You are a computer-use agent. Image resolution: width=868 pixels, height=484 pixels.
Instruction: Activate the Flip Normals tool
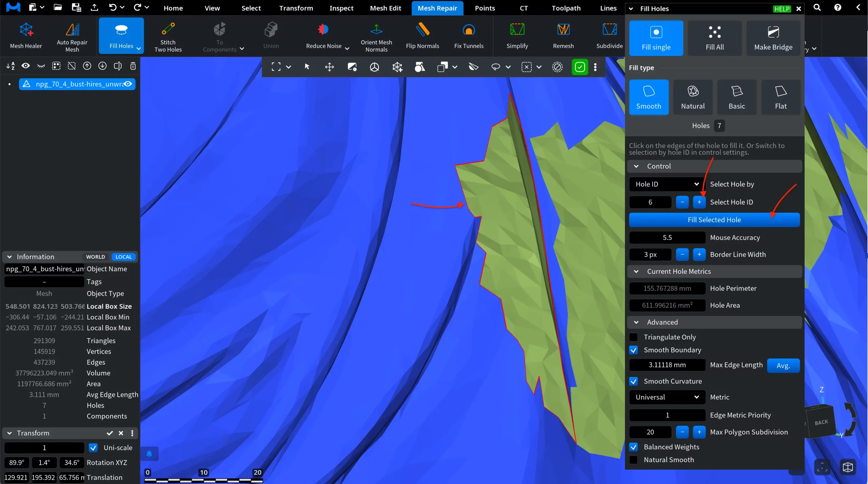point(422,36)
